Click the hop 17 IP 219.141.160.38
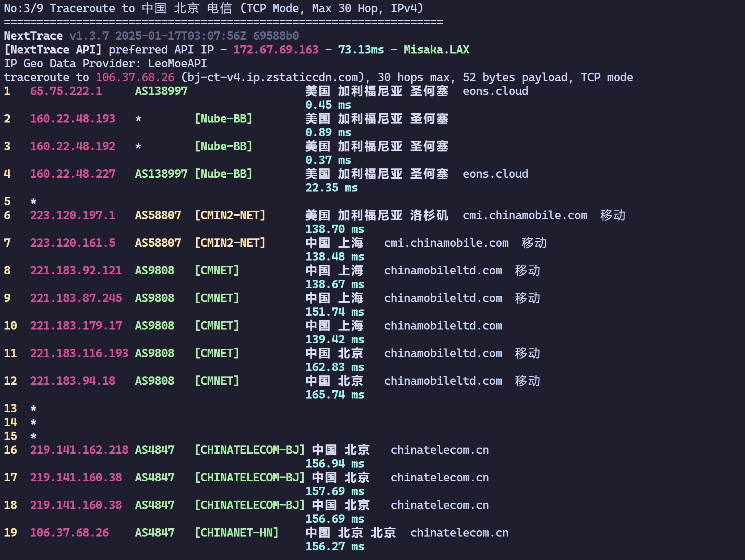Screen dimensions: 745x560 click(76, 478)
